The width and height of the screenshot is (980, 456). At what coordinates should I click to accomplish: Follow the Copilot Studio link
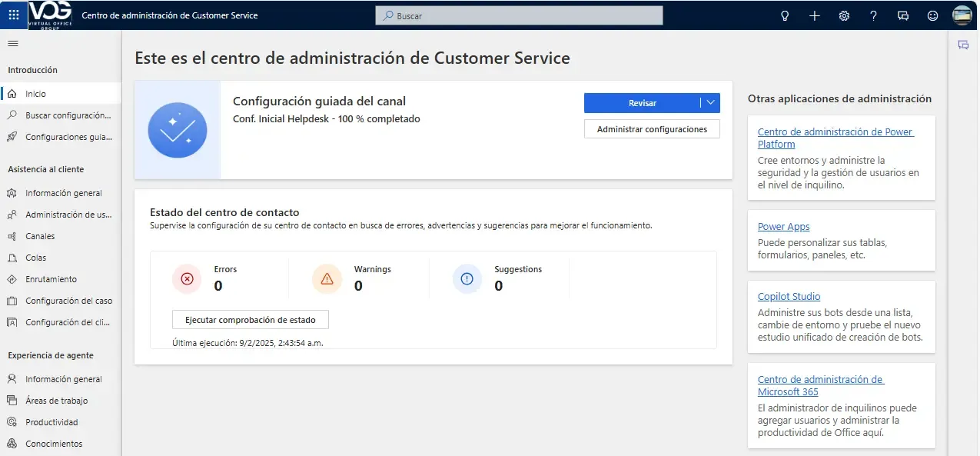(x=789, y=297)
